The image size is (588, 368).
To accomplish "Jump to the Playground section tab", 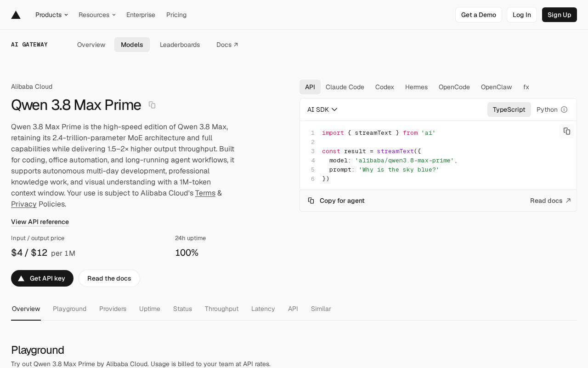I will [69, 309].
